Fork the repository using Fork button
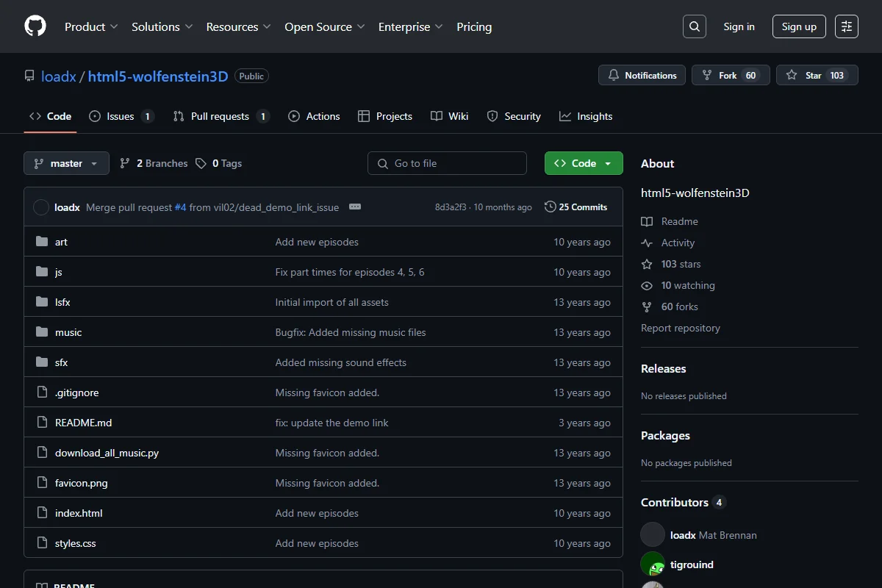882x588 pixels. pyautogui.click(x=731, y=75)
